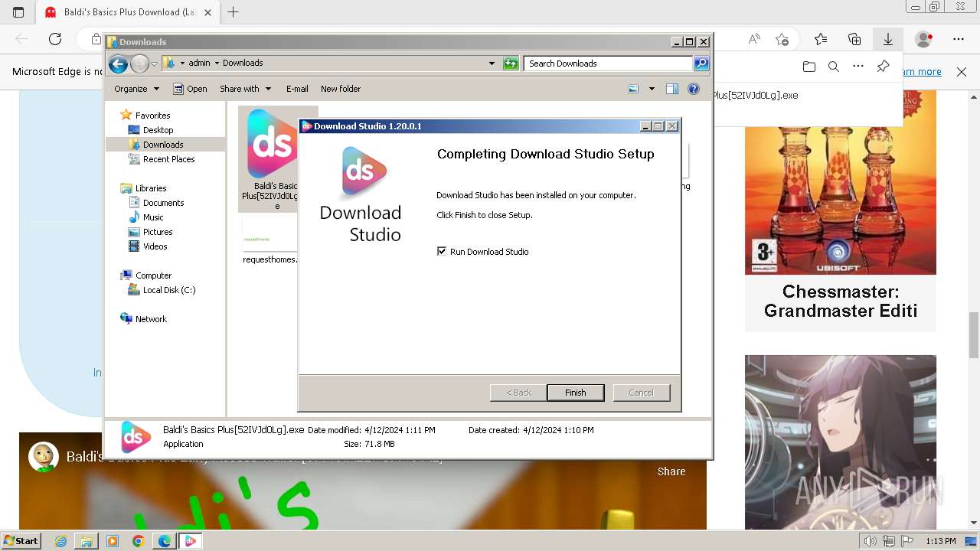Pin the Edge downloads panel
Viewport: 980px width, 551px height.
tap(883, 67)
